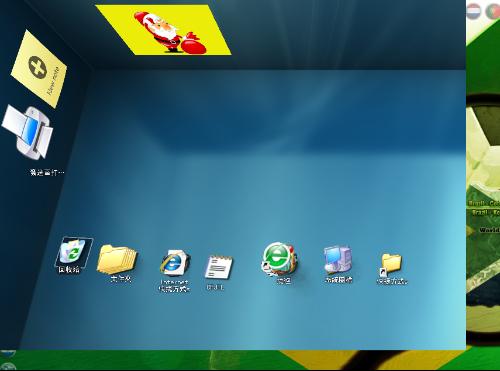This screenshot has width=500, height=371.
Task: Open the stacked yellow folders icon
Action: click(117, 259)
